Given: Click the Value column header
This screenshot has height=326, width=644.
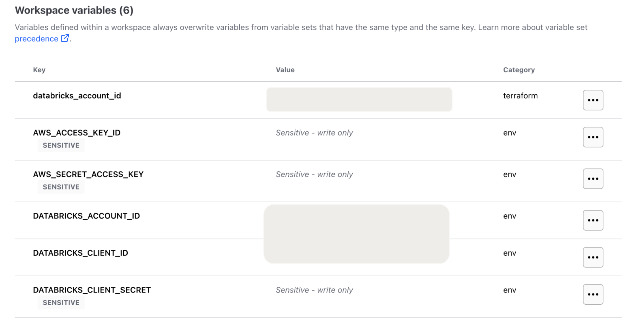Looking at the screenshot, I should [x=285, y=70].
